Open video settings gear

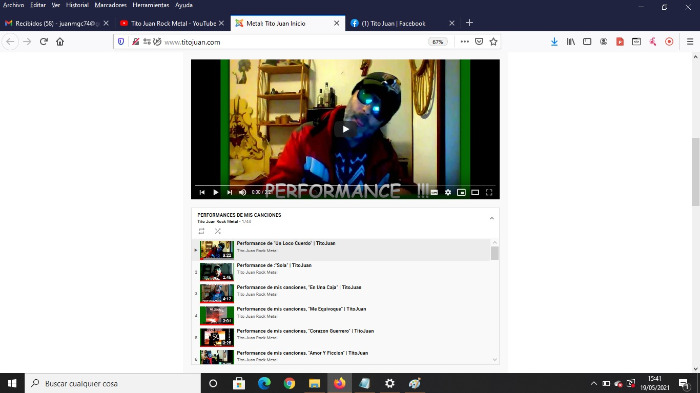(x=448, y=192)
